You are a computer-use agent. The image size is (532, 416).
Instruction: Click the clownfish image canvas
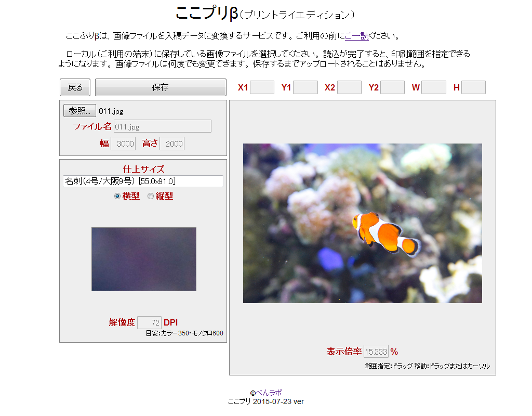[x=362, y=223]
